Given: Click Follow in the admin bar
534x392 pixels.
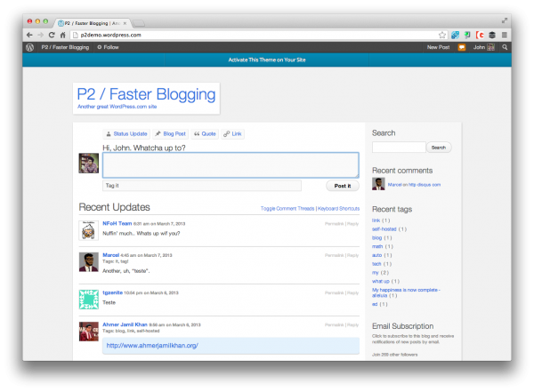Looking at the screenshot, I should (108, 47).
